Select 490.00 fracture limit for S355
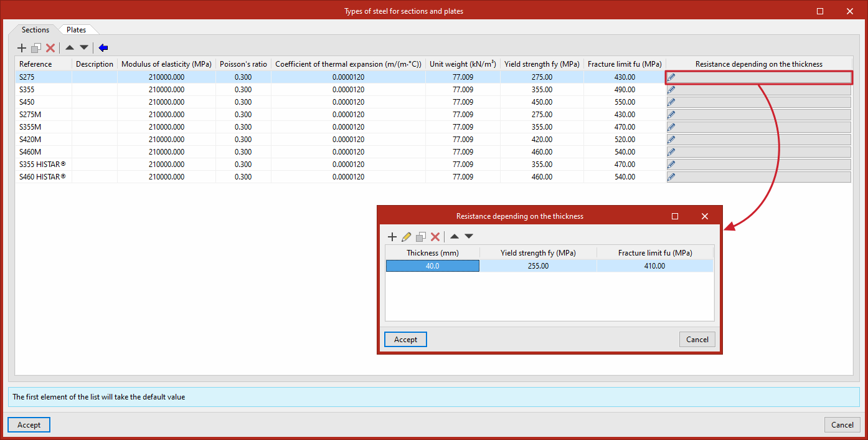The image size is (868, 440). tap(625, 90)
